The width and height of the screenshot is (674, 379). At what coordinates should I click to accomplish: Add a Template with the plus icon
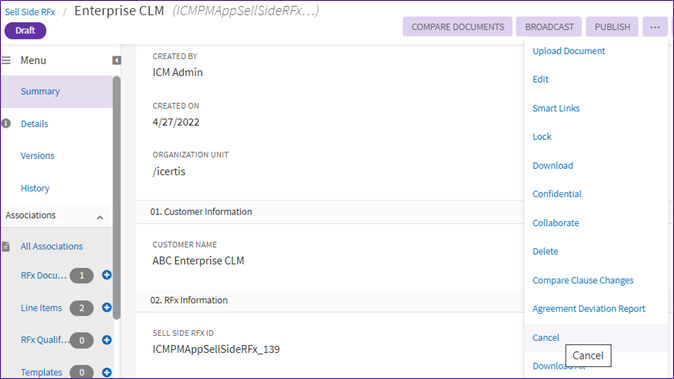[107, 372]
